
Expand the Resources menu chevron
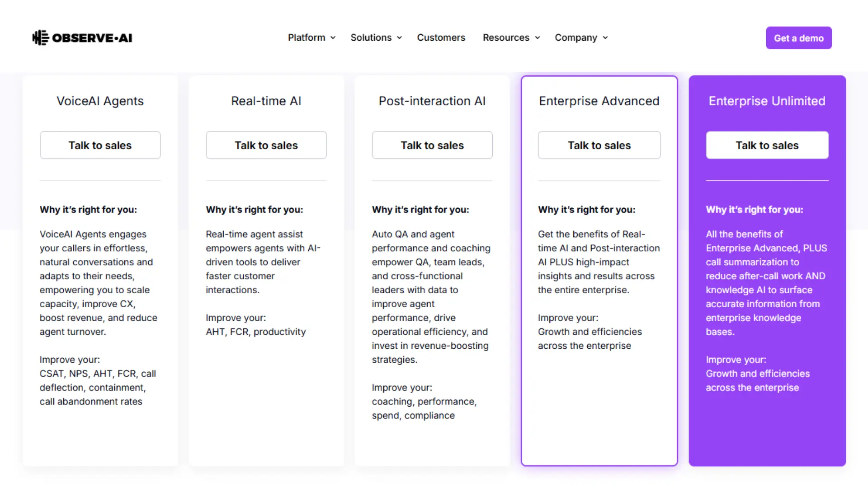(538, 38)
